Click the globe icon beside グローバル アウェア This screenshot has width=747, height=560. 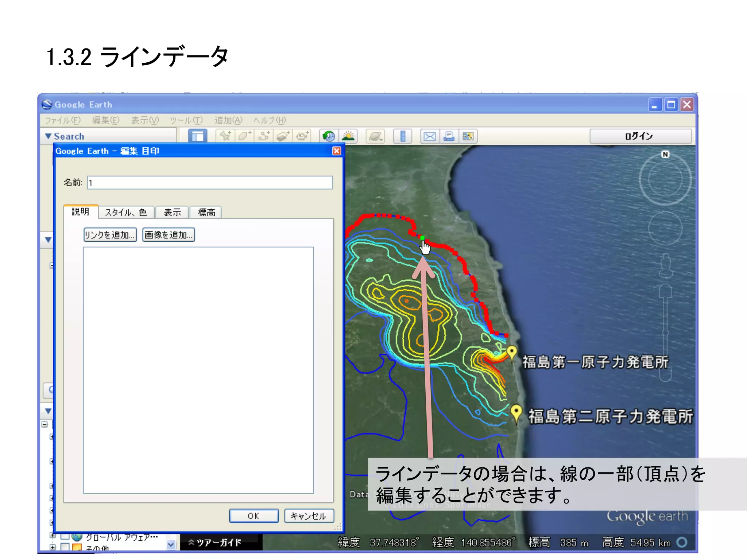click(77, 537)
